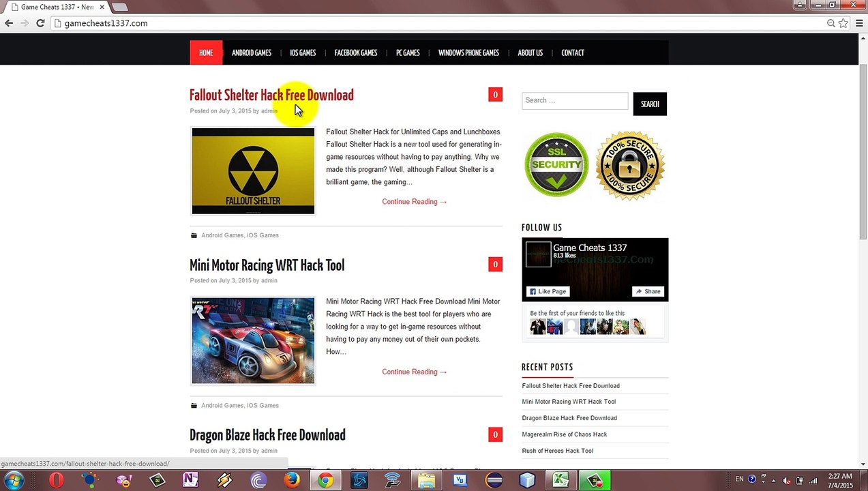Click the page vertical scrollbar thumb
Image resolution: width=868 pixels, height=491 pixels.
(x=863, y=152)
